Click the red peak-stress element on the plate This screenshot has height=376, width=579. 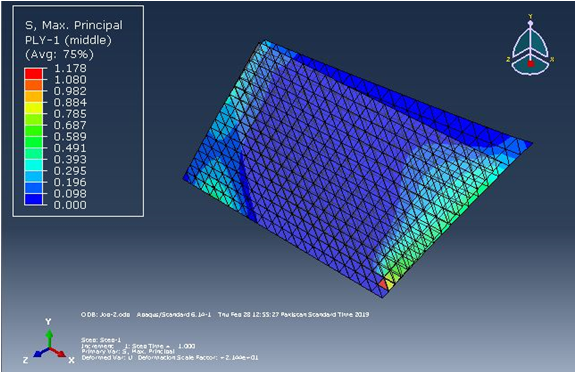click(384, 284)
